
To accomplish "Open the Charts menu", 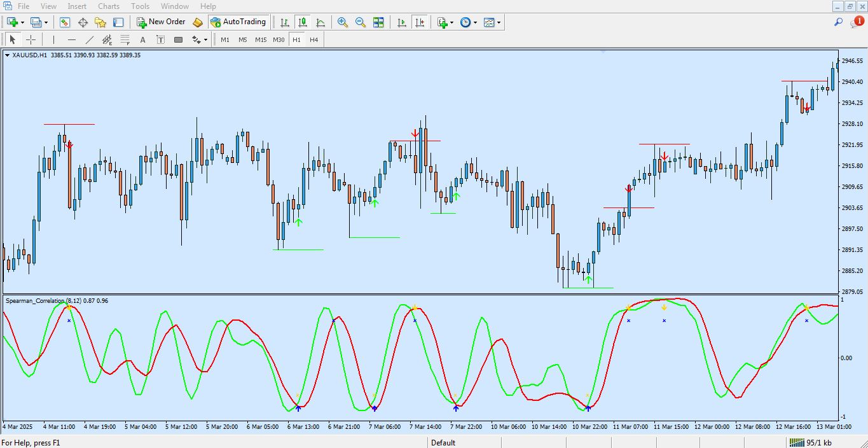I will (x=109, y=6).
